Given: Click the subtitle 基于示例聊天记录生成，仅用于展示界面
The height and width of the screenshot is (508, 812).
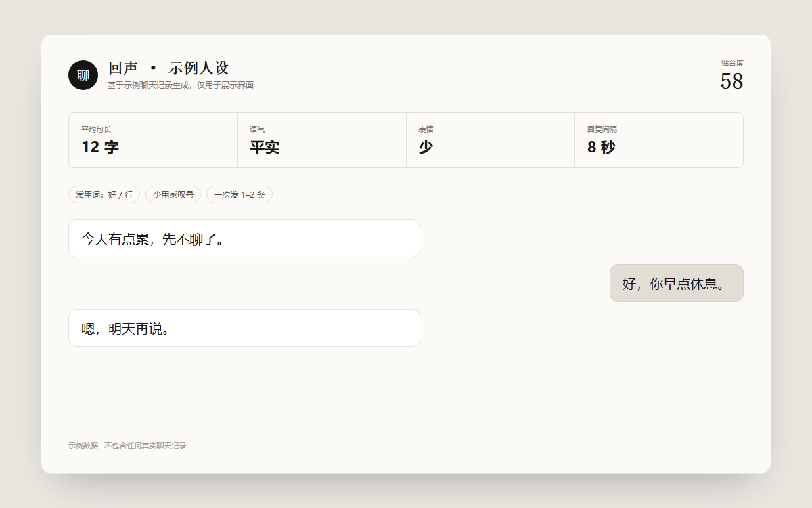Looking at the screenshot, I should tap(181, 85).
